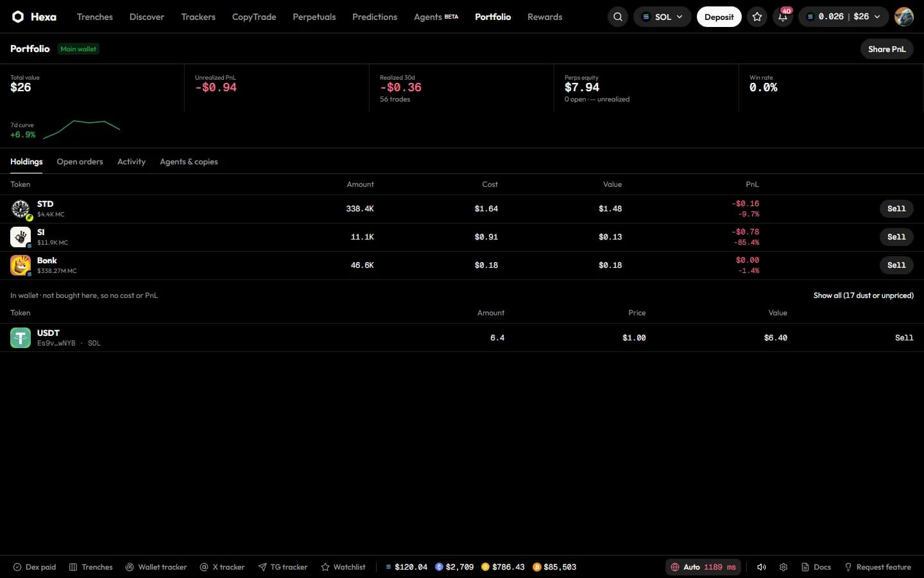924x578 pixels.
Task: Open the Request feature link
Action: pos(878,567)
